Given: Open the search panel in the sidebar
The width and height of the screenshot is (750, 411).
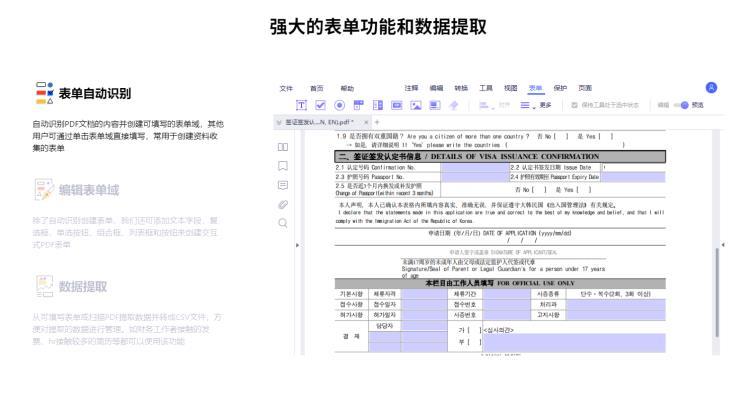Looking at the screenshot, I should [x=283, y=223].
